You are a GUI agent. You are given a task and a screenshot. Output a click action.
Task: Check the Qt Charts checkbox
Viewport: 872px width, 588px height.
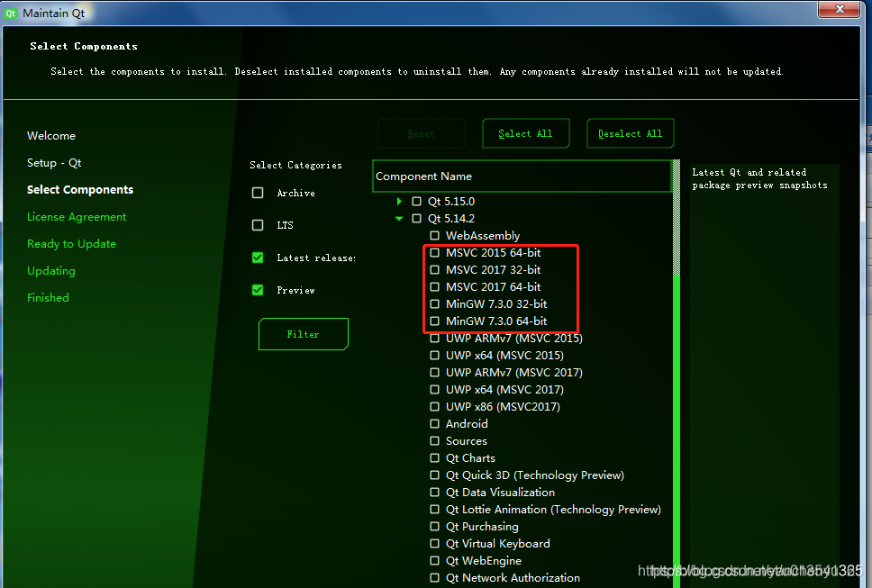pyautogui.click(x=434, y=458)
